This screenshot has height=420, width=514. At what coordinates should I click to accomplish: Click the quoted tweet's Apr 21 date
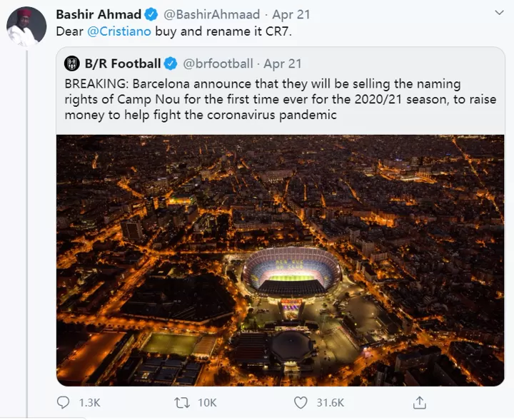click(283, 63)
